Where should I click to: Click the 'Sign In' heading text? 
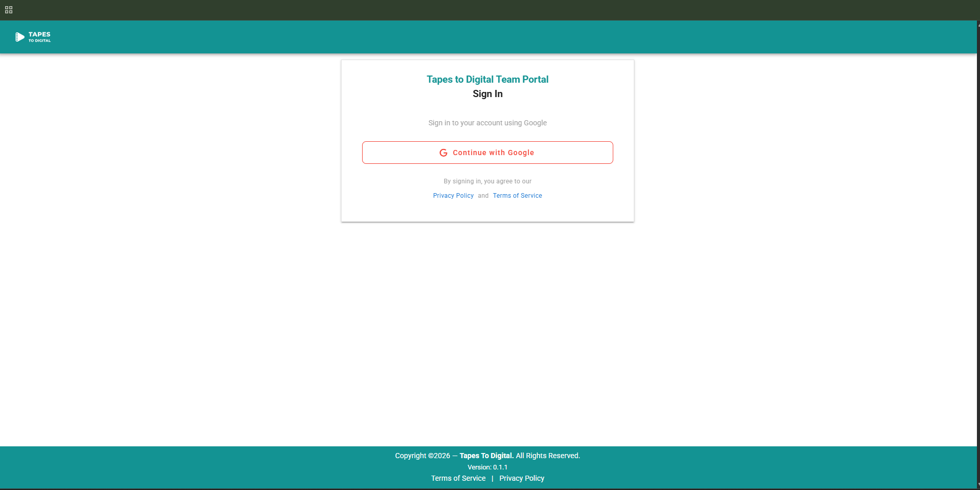[487, 93]
